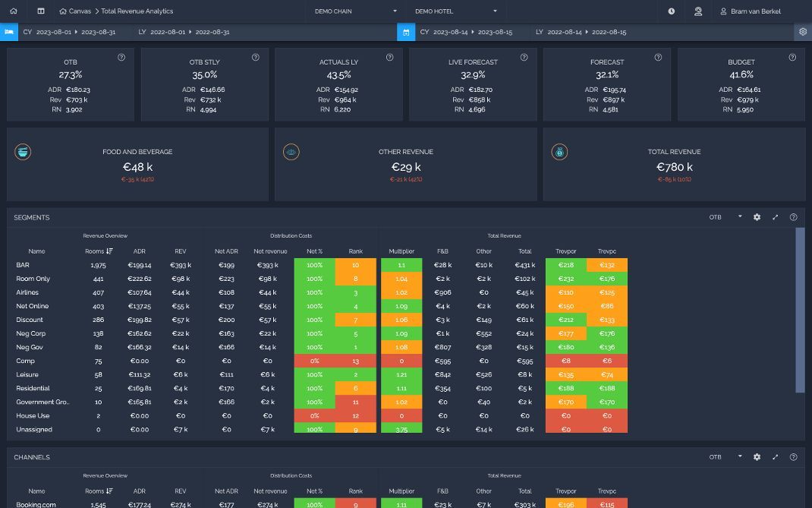
Task: Toggle the sidebar layout panel icon
Action: (41, 11)
